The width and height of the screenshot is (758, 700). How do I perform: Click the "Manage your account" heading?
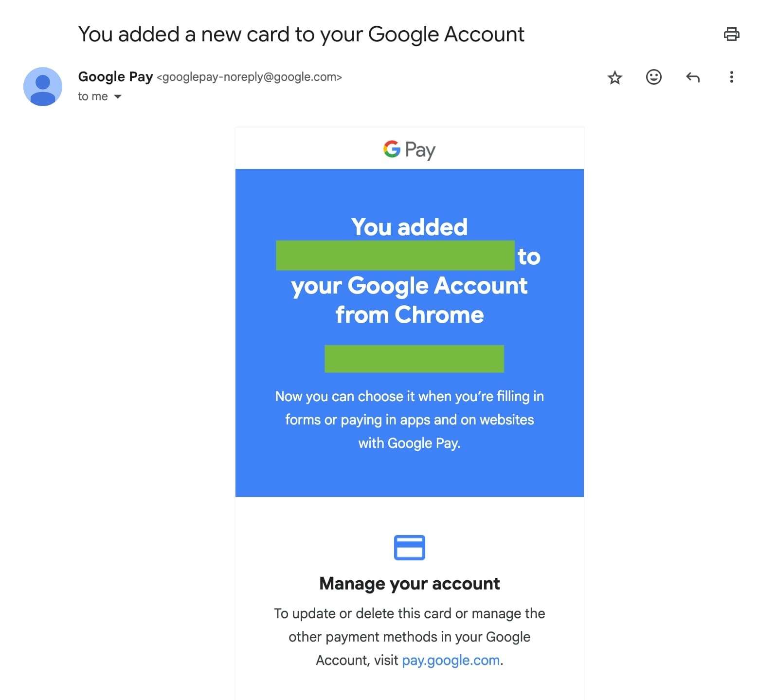click(409, 583)
